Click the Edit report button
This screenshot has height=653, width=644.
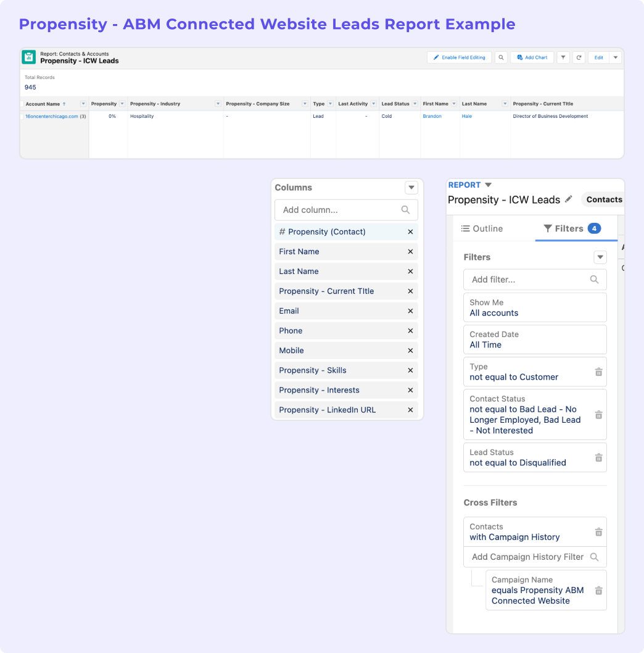click(598, 57)
